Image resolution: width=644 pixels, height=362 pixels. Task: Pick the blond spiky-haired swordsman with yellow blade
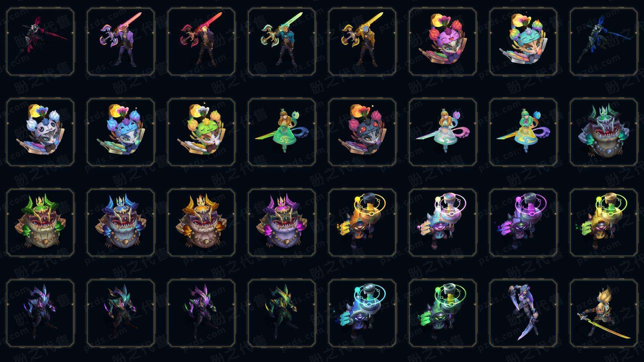[x=604, y=313]
